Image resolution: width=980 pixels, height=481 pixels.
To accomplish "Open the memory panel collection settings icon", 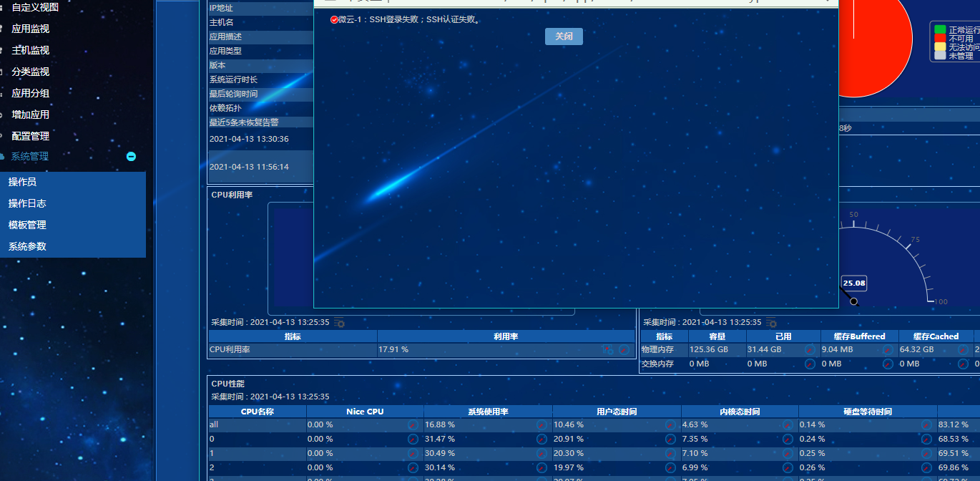I will (771, 323).
